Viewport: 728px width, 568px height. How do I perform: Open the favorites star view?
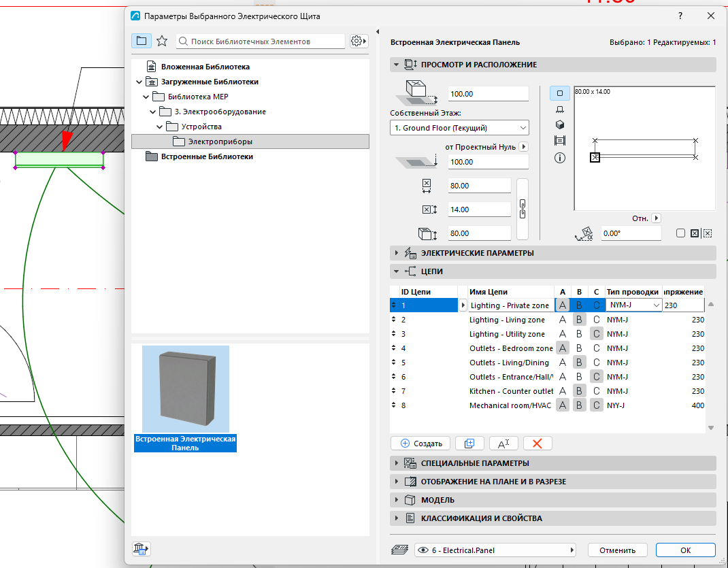(x=162, y=41)
